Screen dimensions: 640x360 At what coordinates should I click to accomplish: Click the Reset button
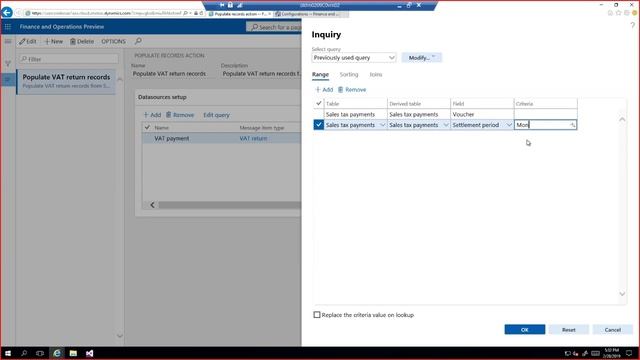(569, 329)
